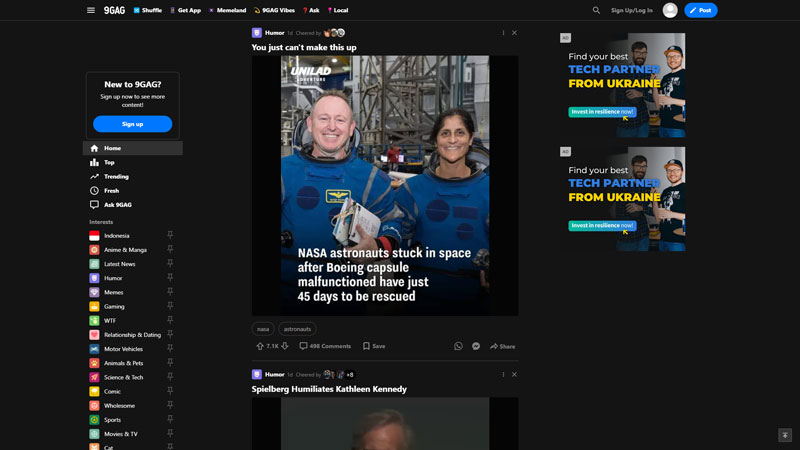The image size is (800, 450).
Task: Open Local in the top bar
Action: 338,10
